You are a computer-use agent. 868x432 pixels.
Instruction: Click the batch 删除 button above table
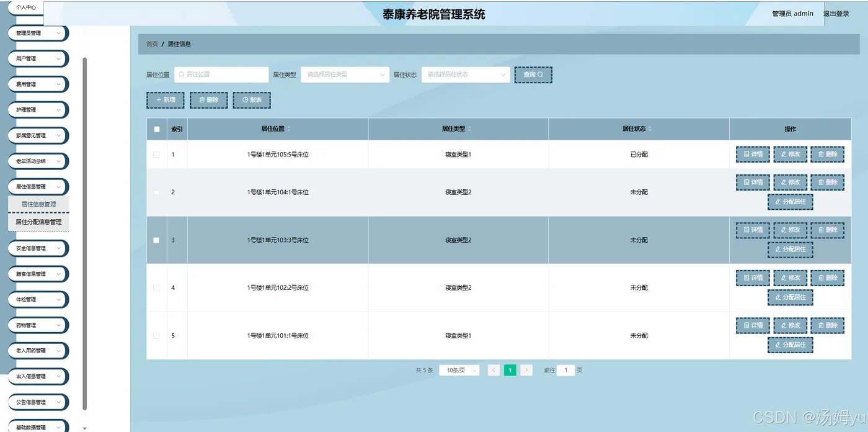tap(209, 100)
